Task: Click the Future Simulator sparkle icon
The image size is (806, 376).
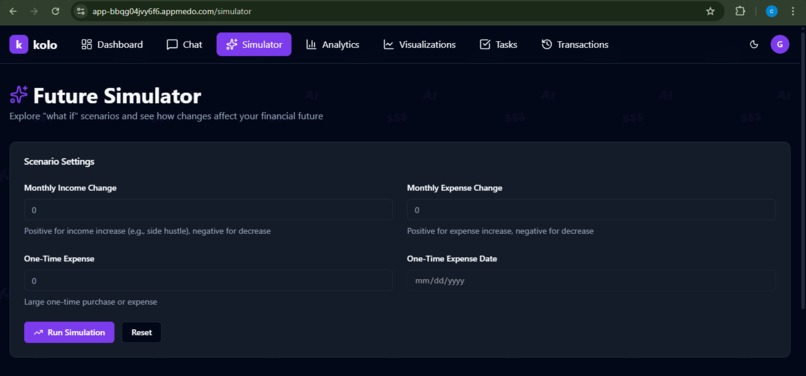Action: pyautogui.click(x=19, y=95)
